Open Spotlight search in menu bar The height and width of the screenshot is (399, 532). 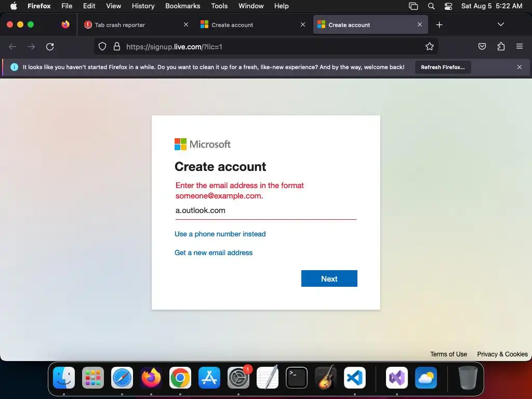[431, 6]
